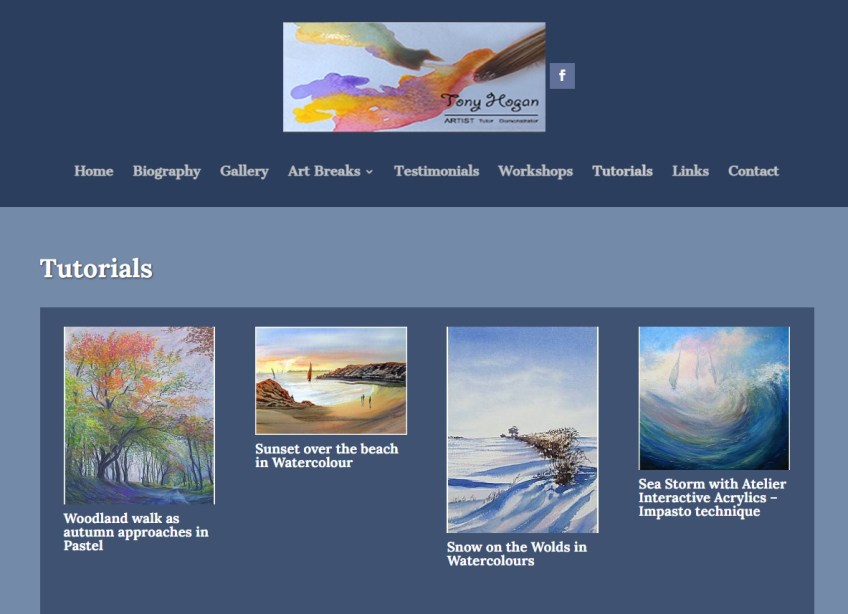Open the Facebook icon link
Screen dimensions: 848x614
(562, 76)
